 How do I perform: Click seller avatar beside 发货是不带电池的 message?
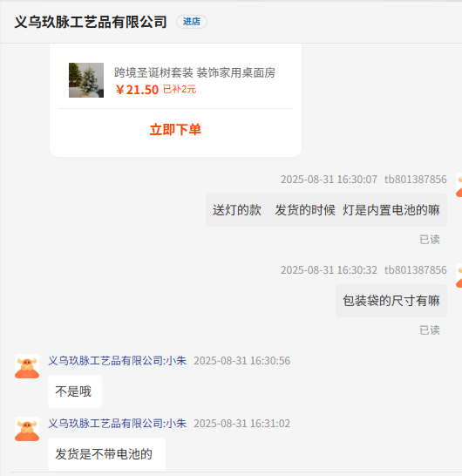click(x=27, y=429)
